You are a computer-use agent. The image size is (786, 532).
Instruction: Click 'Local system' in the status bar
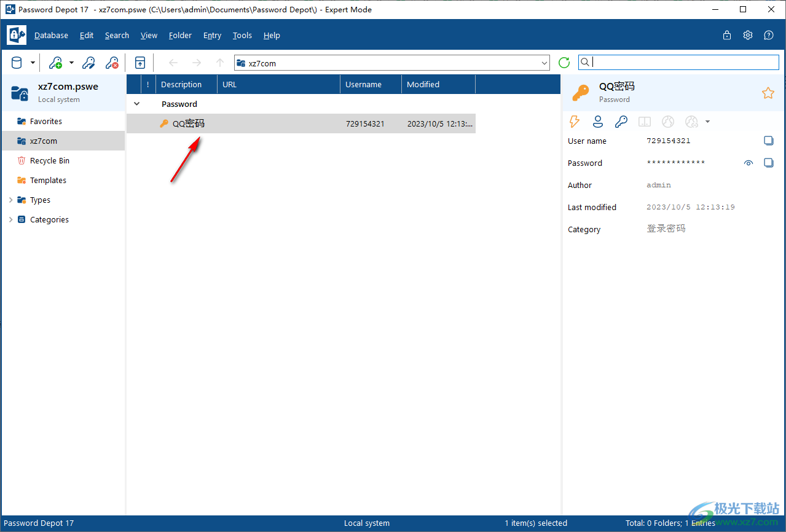coord(367,523)
